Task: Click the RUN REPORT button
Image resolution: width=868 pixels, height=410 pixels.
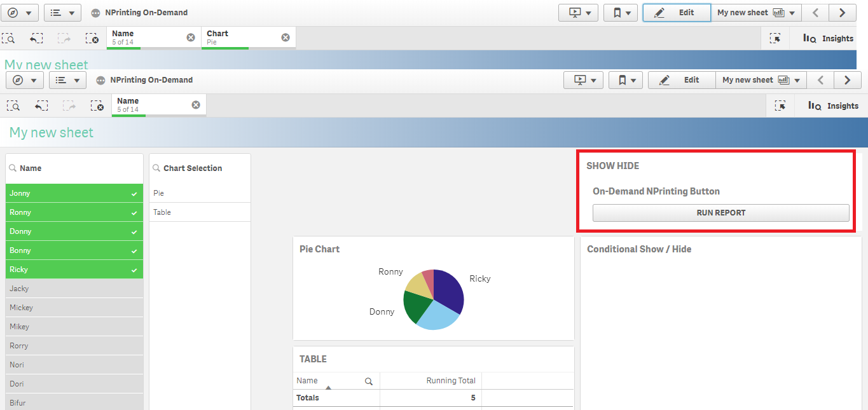Action: click(720, 213)
